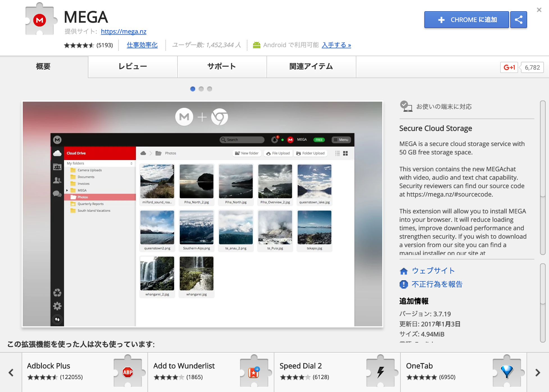Open the サポート tab
Image resolution: width=549 pixels, height=392 pixels.
(x=222, y=67)
